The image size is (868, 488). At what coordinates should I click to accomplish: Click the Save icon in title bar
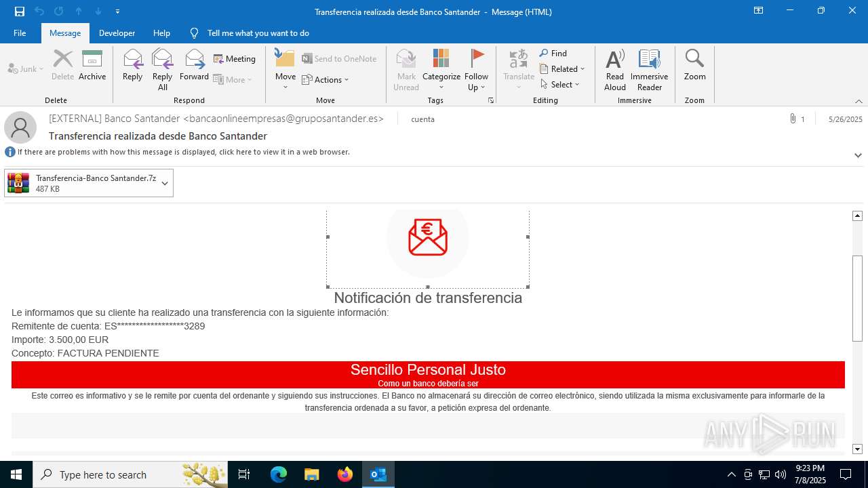click(20, 12)
